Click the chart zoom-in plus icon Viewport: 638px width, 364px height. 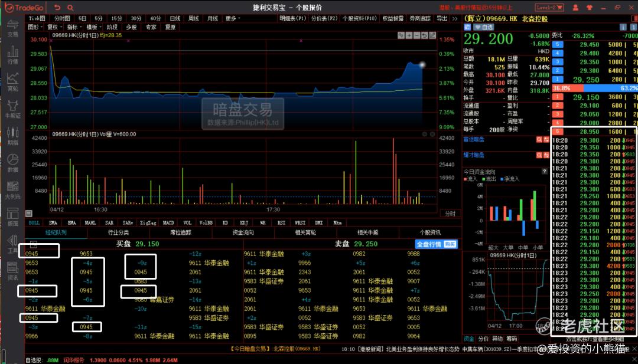409,36
